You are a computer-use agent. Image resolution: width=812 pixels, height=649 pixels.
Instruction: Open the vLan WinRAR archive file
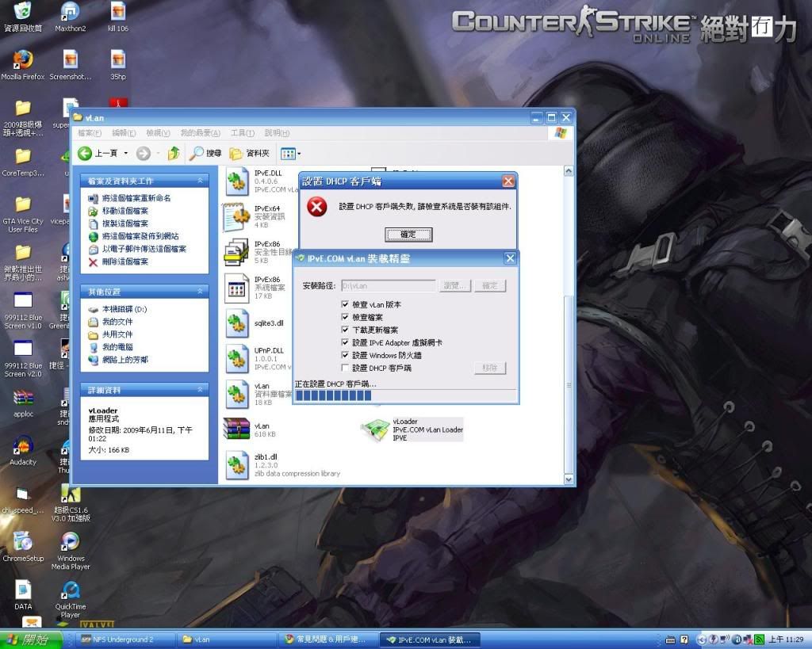coord(236,429)
